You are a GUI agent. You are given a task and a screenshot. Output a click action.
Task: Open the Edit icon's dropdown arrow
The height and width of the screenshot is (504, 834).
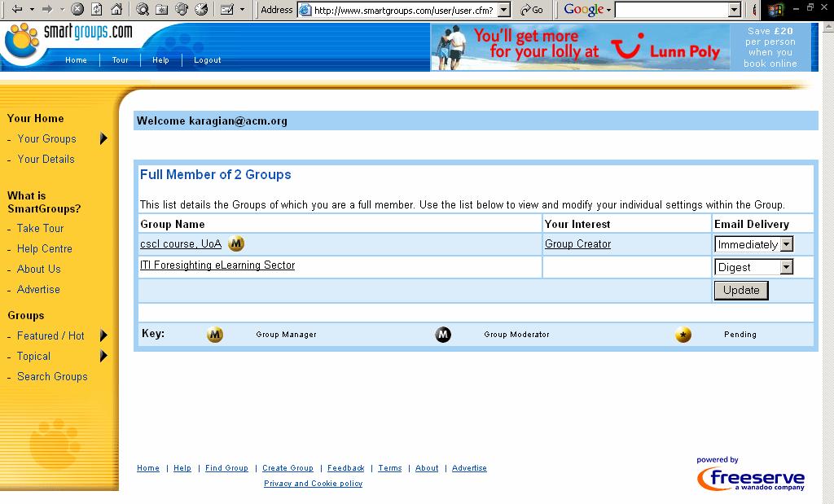(242, 9)
